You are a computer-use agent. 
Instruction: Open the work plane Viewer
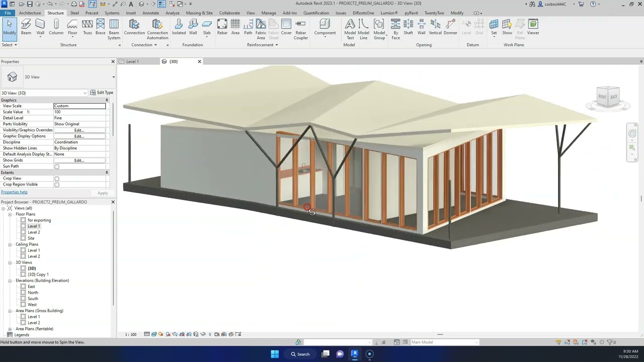tap(533, 27)
